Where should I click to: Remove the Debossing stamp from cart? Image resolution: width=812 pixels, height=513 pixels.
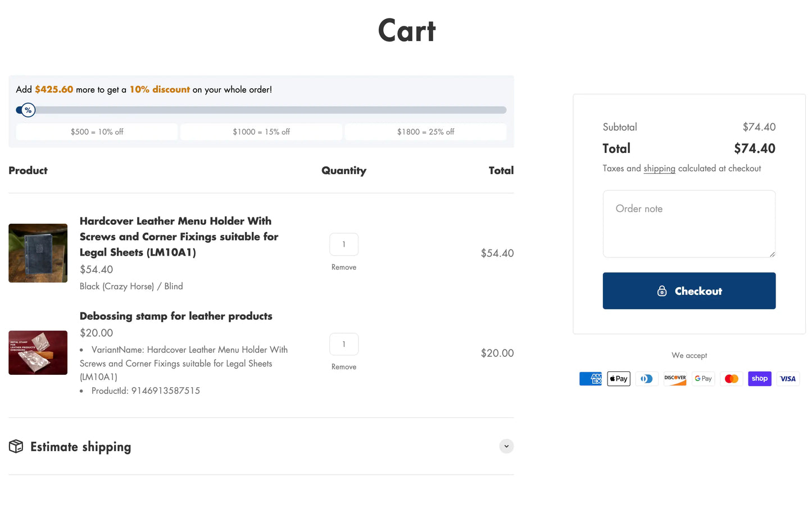(344, 367)
